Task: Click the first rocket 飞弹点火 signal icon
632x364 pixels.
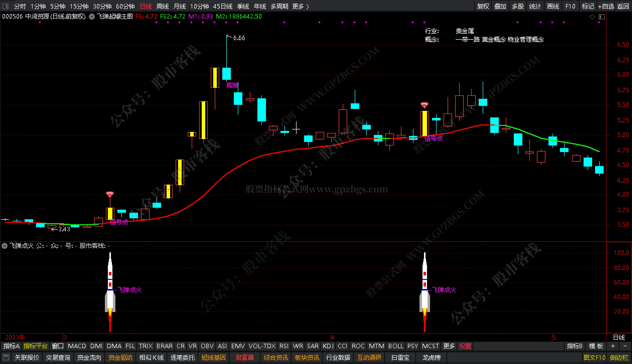Action: tap(110, 288)
